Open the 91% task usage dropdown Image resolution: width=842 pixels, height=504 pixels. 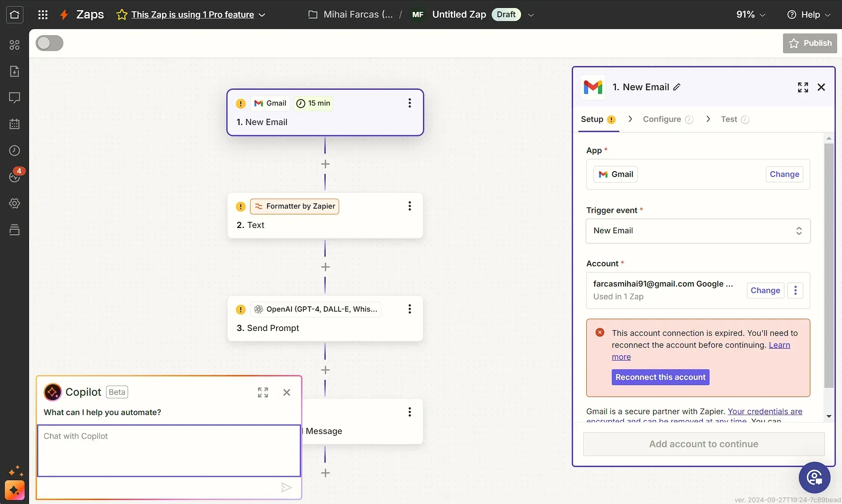click(750, 14)
